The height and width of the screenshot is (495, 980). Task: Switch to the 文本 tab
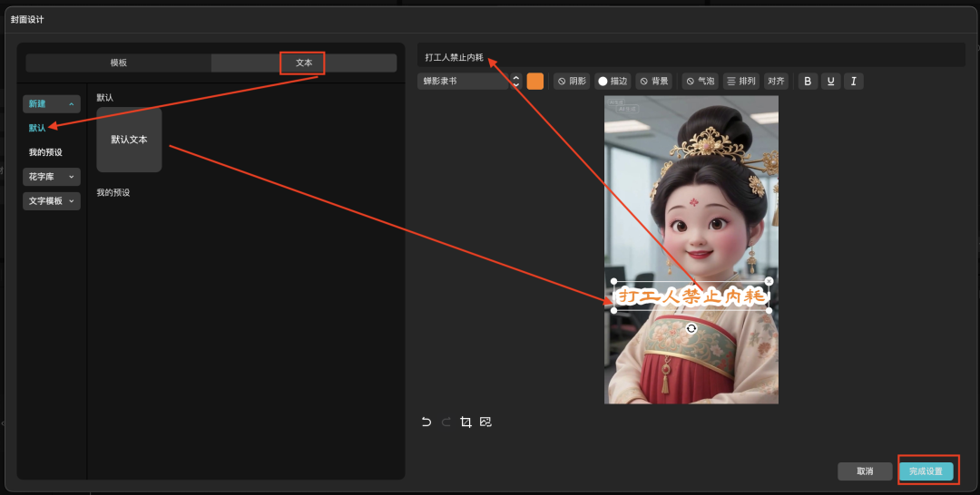click(x=304, y=63)
